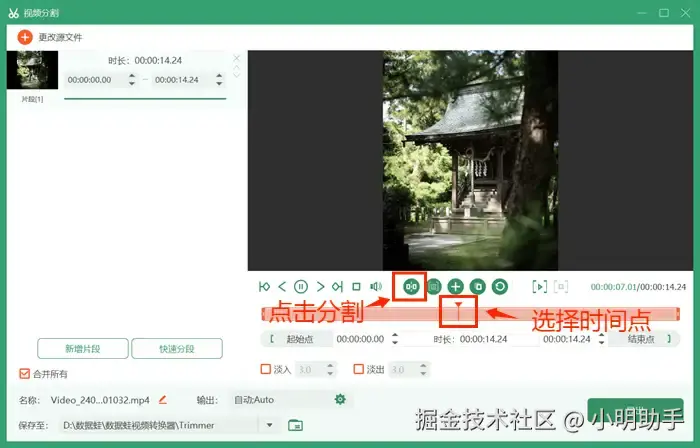Click the segment list end time field 00:00:14.24
The height and width of the screenshot is (448, 700).
coord(182,80)
